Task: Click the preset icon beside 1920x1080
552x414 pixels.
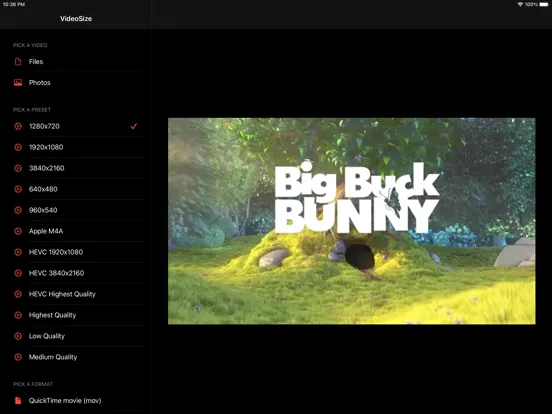Action: point(18,147)
